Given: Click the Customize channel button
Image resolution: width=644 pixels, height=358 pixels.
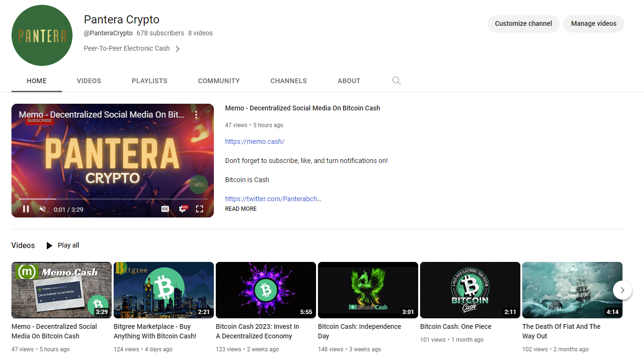Looking at the screenshot, I should click(x=523, y=23).
